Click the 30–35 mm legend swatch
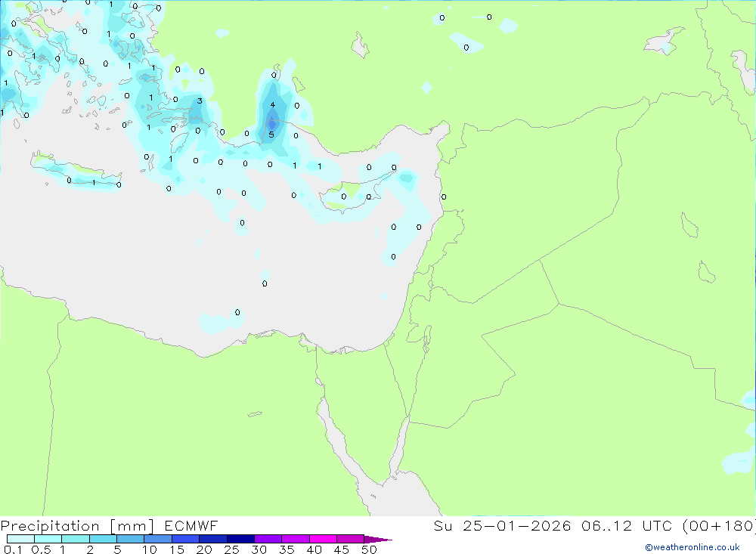 click(268, 539)
